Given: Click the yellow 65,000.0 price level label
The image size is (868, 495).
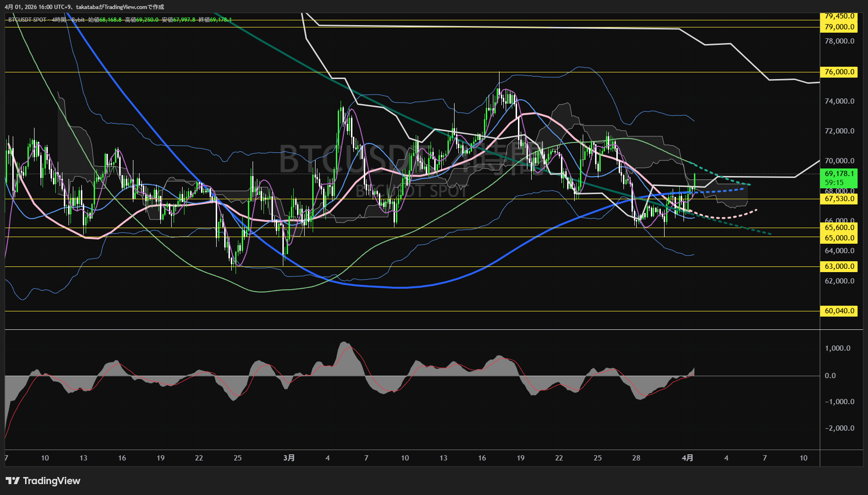Looking at the screenshot, I should point(839,238).
